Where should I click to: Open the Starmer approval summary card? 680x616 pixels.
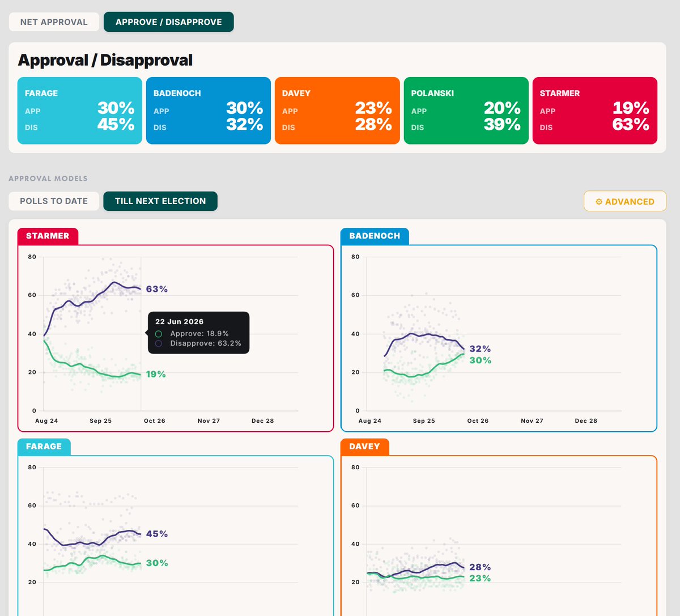click(x=595, y=111)
